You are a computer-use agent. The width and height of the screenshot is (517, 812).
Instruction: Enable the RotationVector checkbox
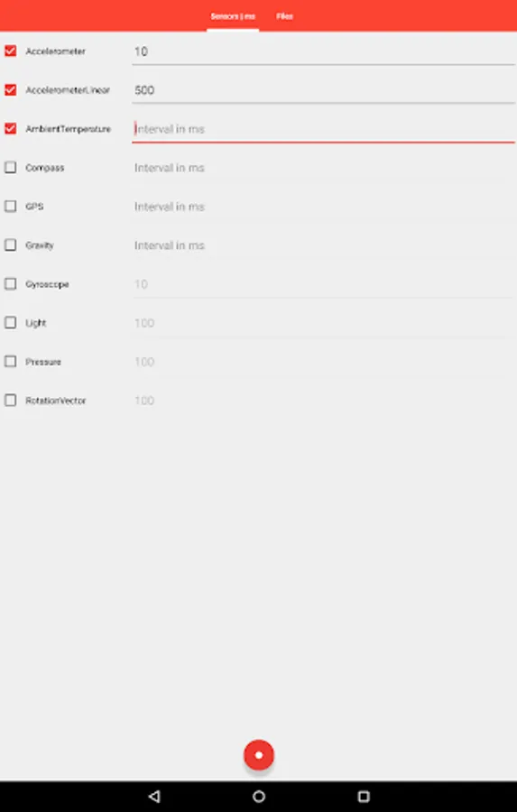click(x=10, y=401)
